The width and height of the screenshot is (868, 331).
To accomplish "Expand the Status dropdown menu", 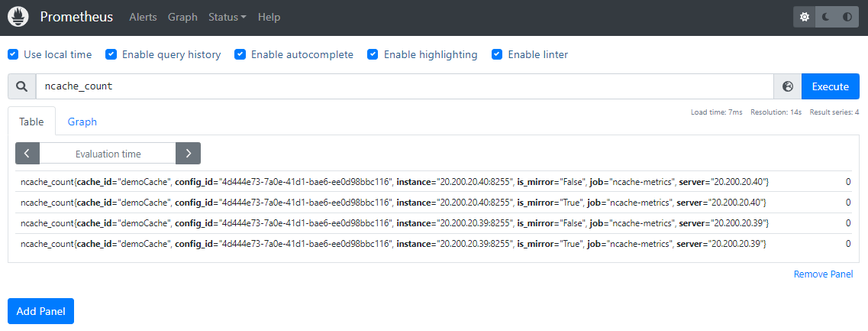I will [227, 17].
